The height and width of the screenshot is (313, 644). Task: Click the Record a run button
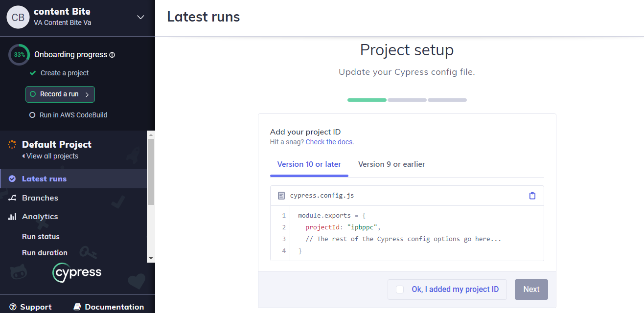[60, 94]
